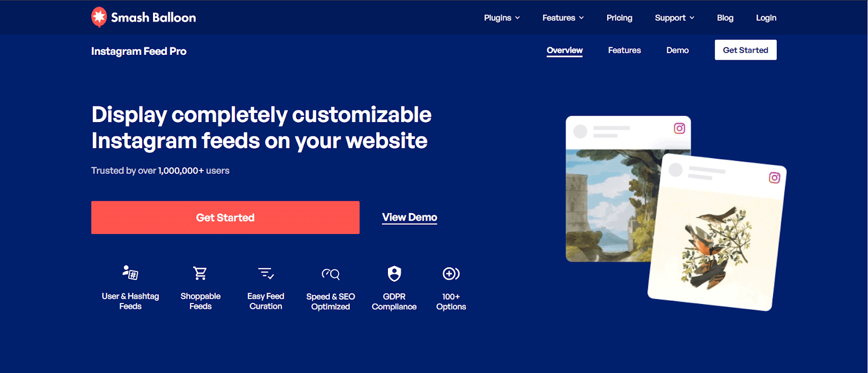868x373 pixels.
Task: Expand the Plugins dropdown menu
Action: point(502,18)
